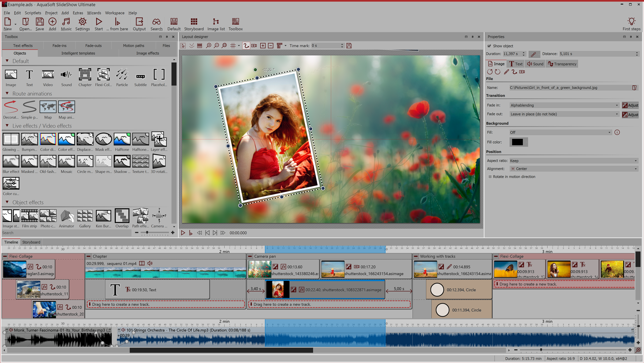Click the Adjust button for Fade in
This screenshot has height=363, width=644.
pos(630,105)
